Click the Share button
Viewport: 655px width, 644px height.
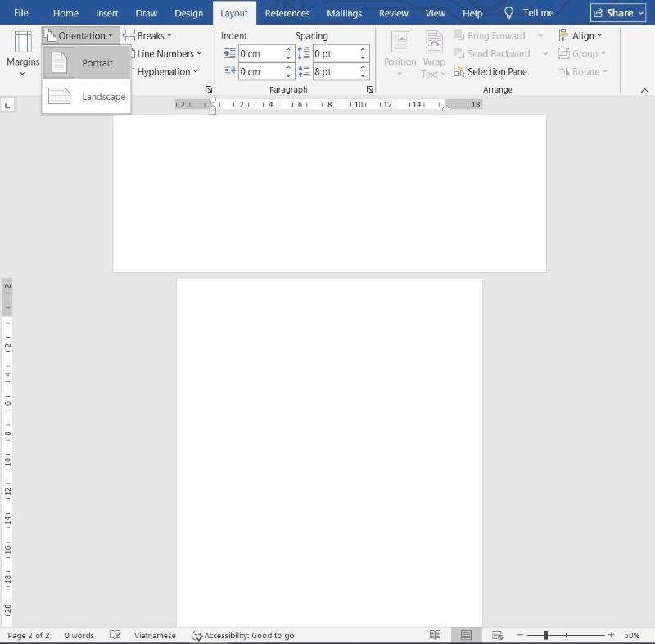point(618,13)
